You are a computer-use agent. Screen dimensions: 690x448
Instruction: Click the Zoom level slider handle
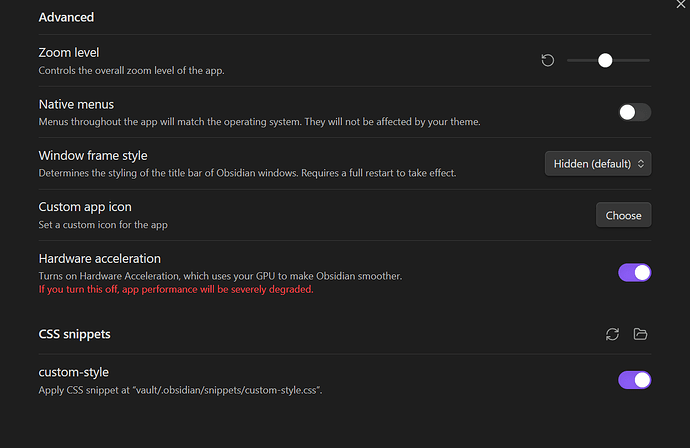(605, 60)
